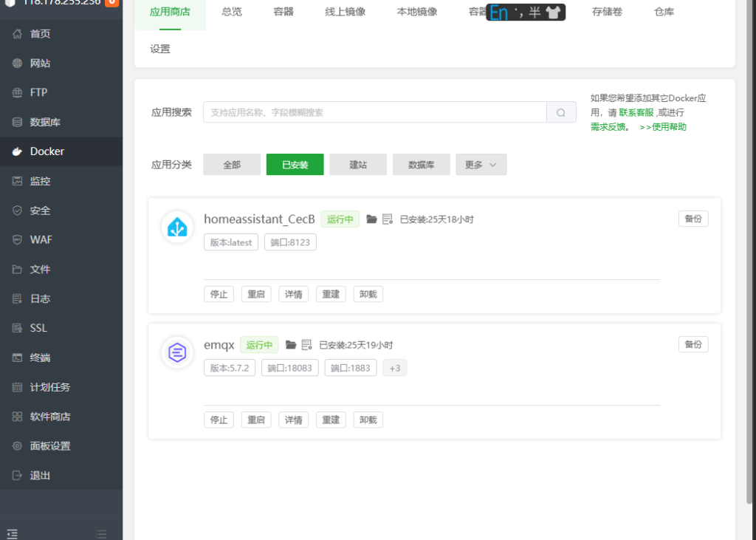Viewport: 756px width, 540px height.
Task: Click the home icon beside 首页
Action: point(18,34)
